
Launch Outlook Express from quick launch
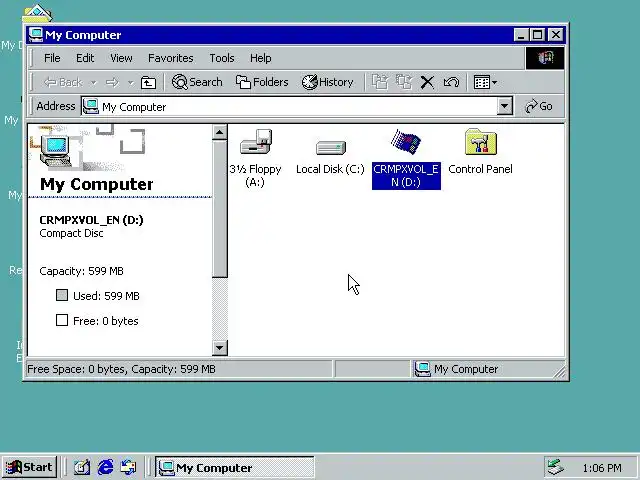pyautogui.click(x=129, y=467)
